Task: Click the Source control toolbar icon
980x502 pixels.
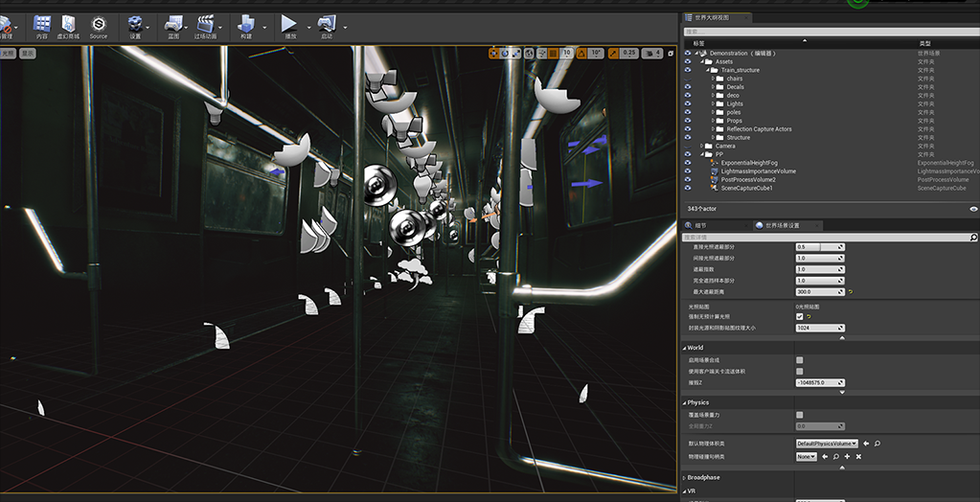Action: [99, 24]
